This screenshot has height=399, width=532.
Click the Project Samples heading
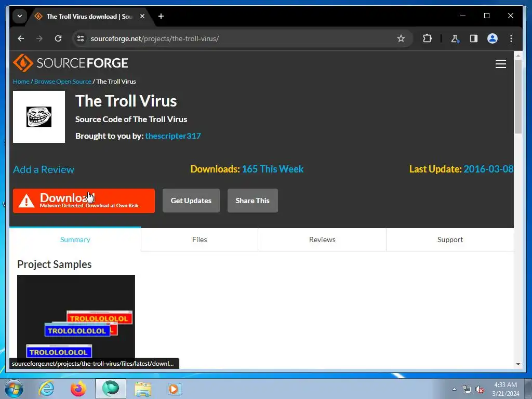coord(54,264)
